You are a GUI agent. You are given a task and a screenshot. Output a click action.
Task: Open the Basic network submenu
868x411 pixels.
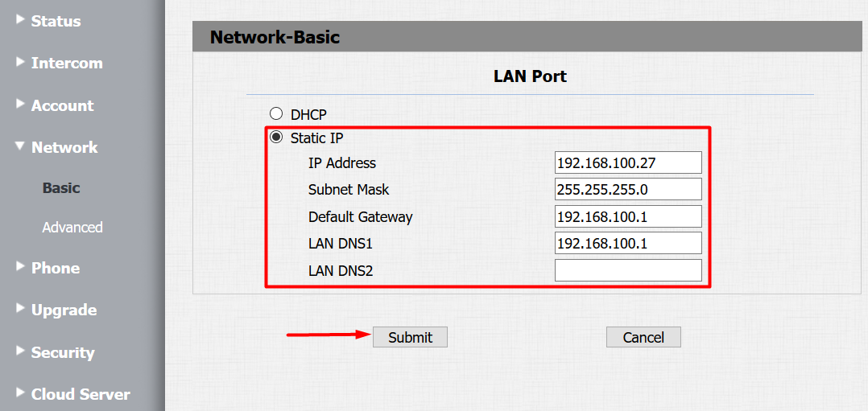[x=61, y=188]
